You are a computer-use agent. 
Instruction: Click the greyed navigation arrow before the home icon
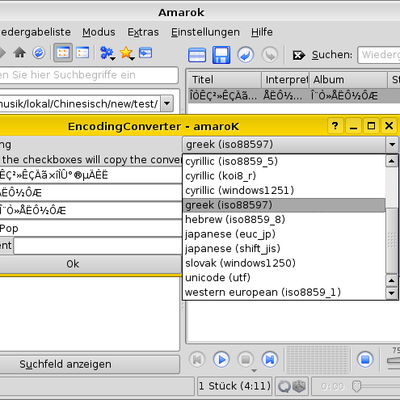(x=3, y=53)
